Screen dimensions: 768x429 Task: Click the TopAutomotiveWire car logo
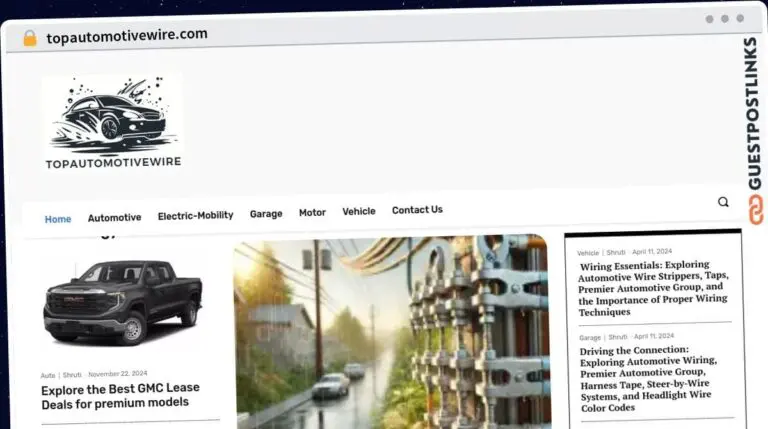pyautogui.click(x=113, y=122)
